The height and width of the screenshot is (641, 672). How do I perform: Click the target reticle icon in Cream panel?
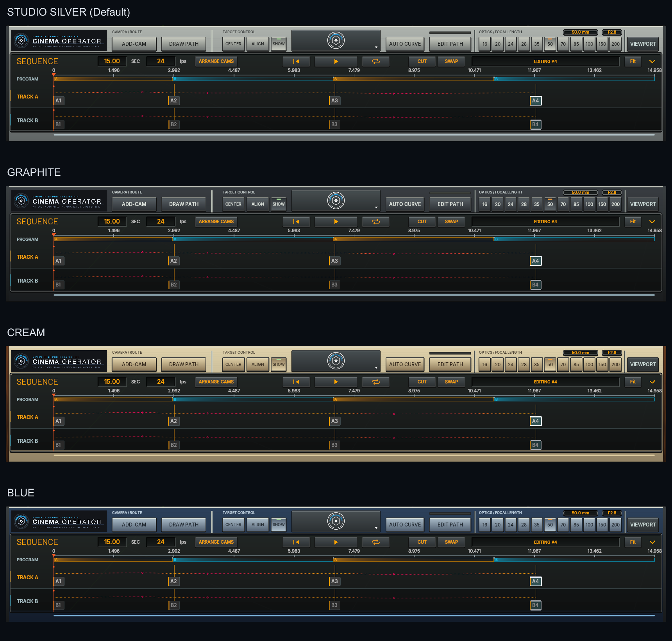336,361
